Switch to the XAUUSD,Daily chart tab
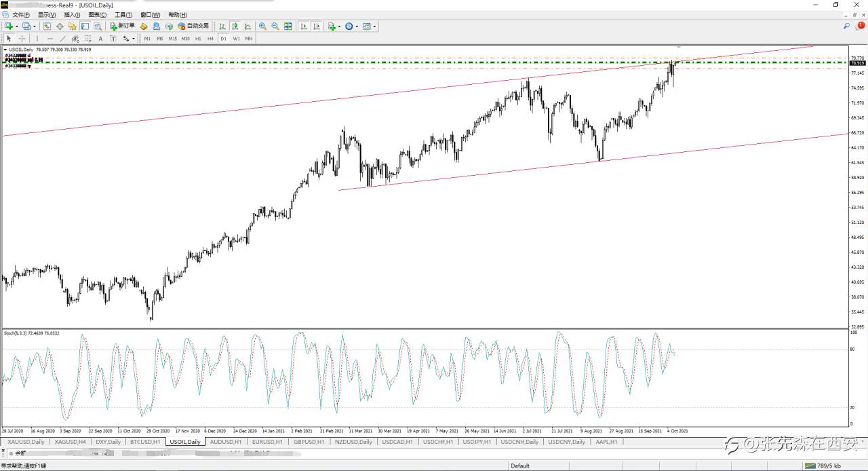Viewport: 868px width, 471px height. (26, 442)
